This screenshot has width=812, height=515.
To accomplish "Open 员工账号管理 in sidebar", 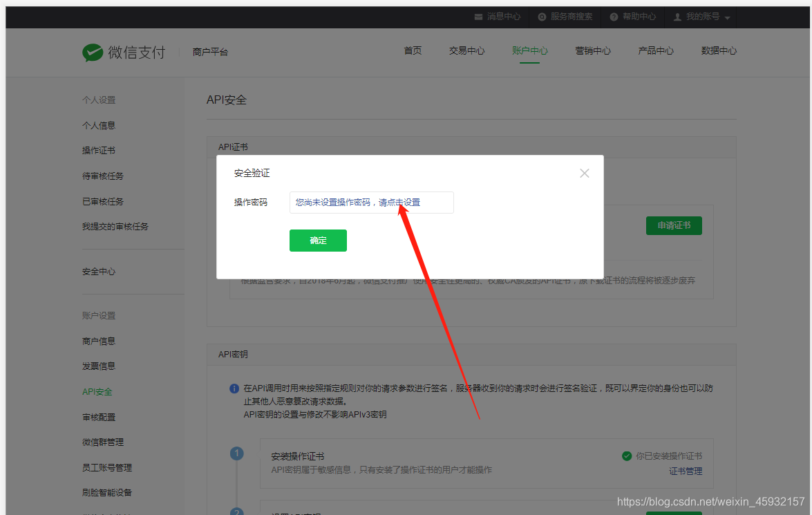I will [106, 467].
